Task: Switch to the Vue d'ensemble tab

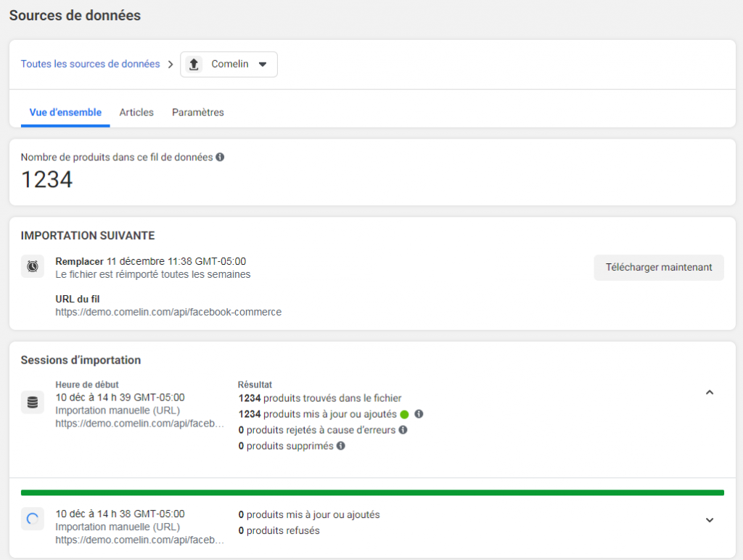Action: coord(65,112)
